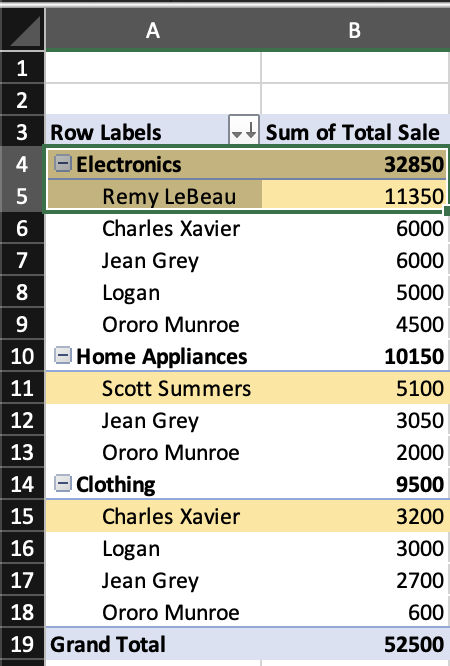The height and width of the screenshot is (666, 450).
Task: Collapse the Clothing group
Action: 63,483
